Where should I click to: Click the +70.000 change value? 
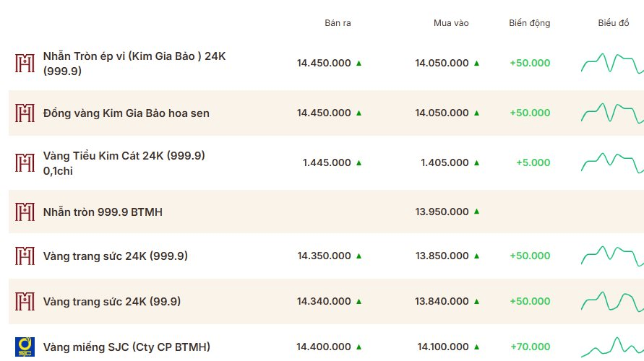[x=531, y=347]
